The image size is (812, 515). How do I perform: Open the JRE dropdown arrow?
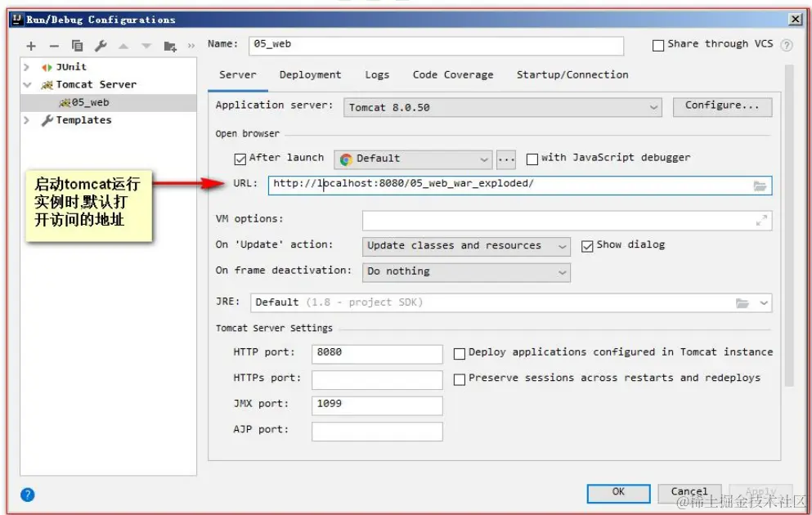click(763, 302)
